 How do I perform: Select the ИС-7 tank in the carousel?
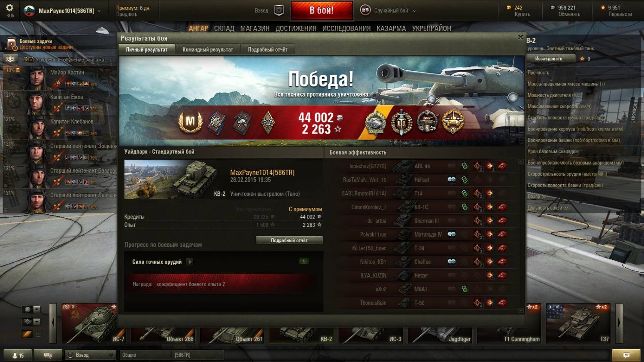click(x=93, y=323)
